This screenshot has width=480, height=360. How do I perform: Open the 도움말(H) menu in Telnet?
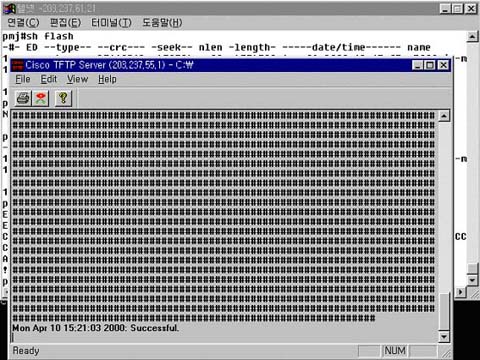[162, 23]
